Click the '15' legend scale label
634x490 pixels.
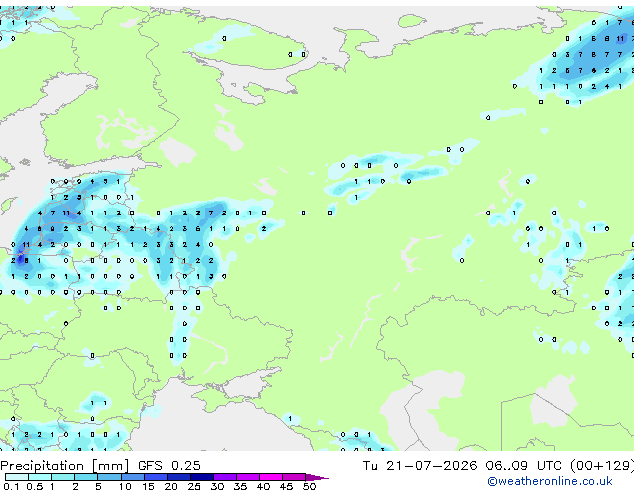tap(148, 486)
